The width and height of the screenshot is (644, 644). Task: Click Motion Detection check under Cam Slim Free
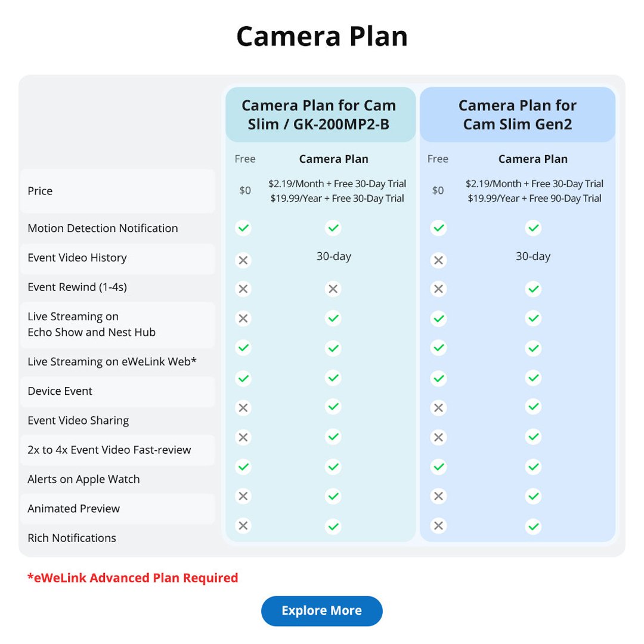(243, 228)
